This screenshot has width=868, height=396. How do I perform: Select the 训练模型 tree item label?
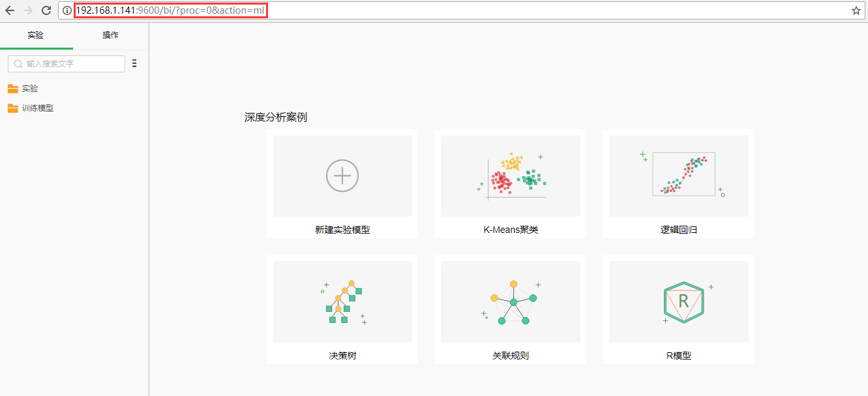pyautogui.click(x=38, y=108)
